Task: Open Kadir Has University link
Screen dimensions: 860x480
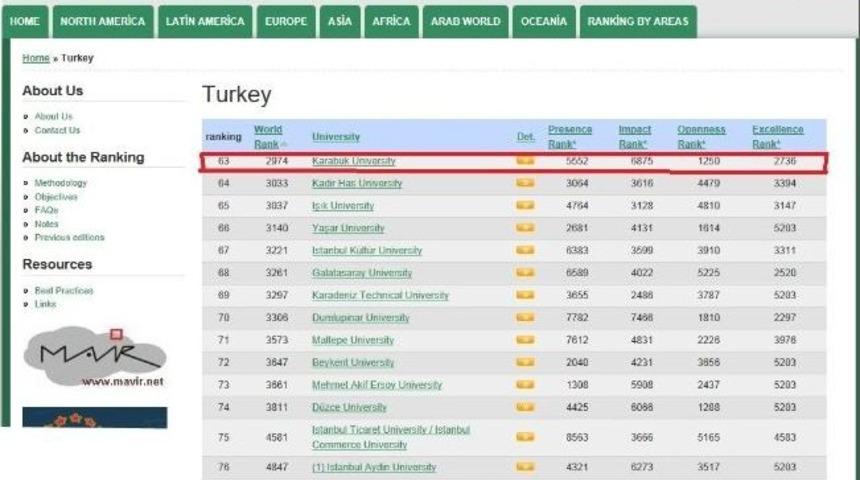Action: pyautogui.click(x=357, y=183)
